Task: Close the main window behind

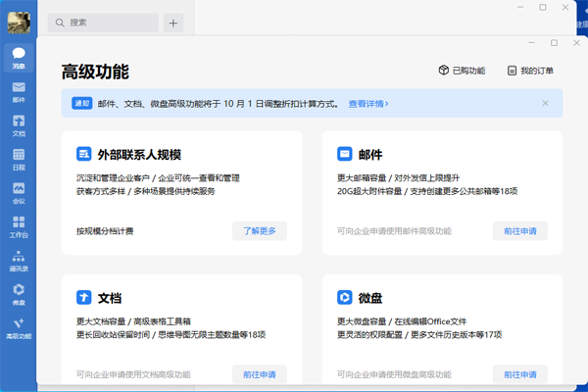Action: [x=565, y=7]
